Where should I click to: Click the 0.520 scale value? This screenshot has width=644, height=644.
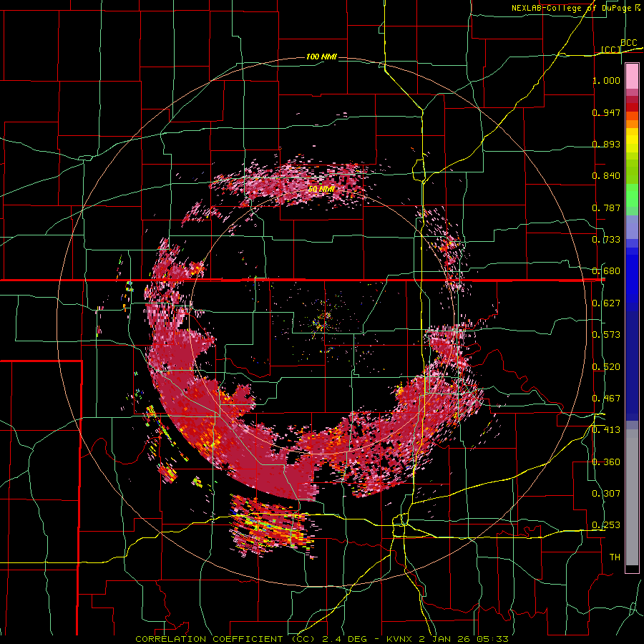(606, 367)
